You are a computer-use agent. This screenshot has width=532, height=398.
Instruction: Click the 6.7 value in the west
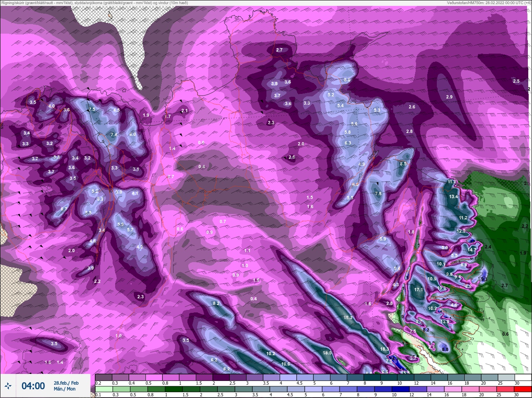(64, 209)
